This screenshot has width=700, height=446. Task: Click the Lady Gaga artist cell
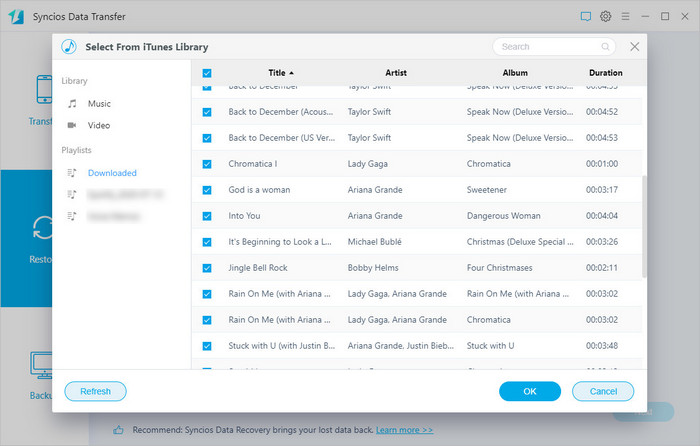click(367, 164)
